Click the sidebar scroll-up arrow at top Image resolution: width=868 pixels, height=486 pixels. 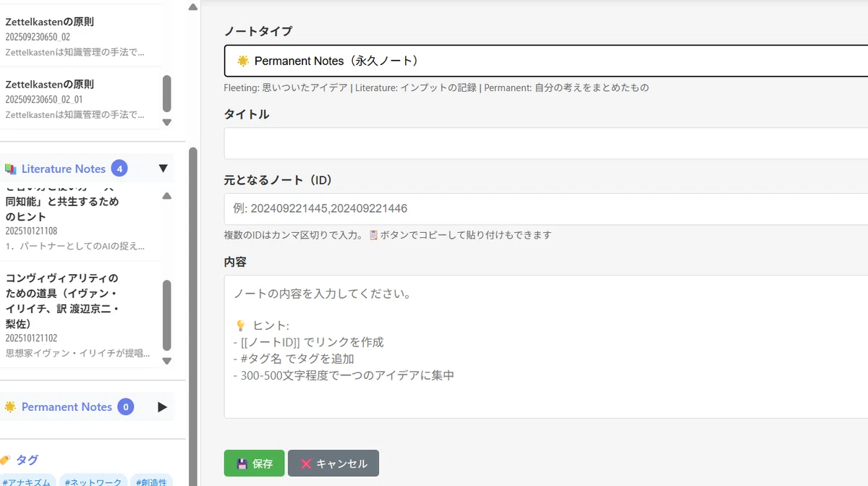pos(192,7)
